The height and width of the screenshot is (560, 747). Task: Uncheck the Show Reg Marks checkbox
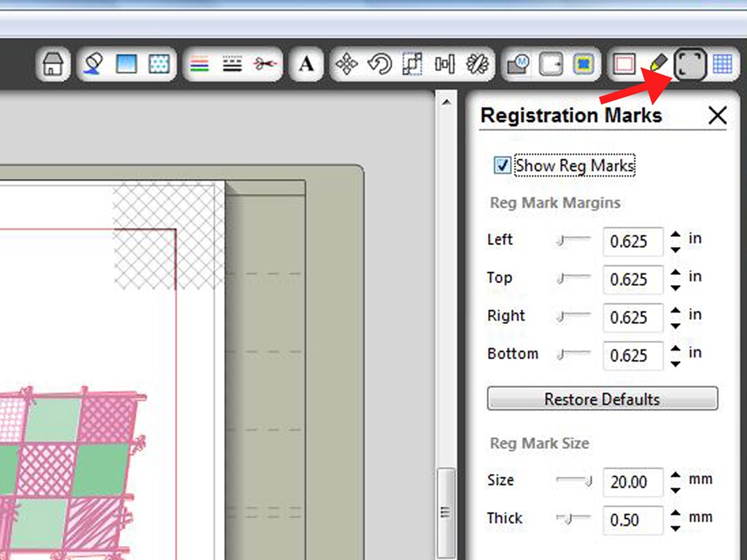click(x=502, y=166)
